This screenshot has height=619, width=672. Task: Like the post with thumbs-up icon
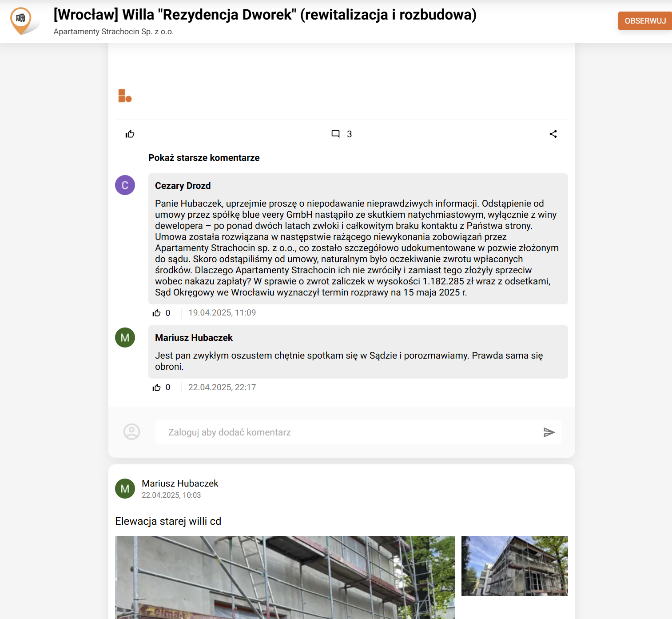(130, 134)
